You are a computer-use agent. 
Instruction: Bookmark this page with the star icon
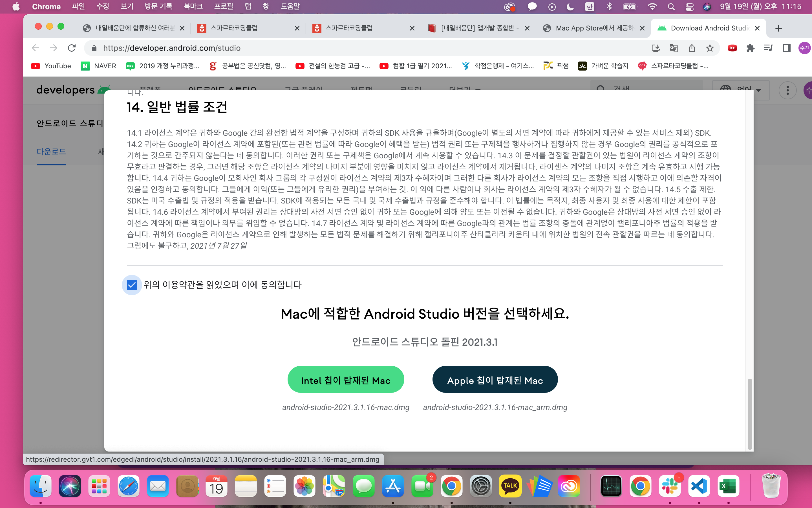(x=710, y=48)
